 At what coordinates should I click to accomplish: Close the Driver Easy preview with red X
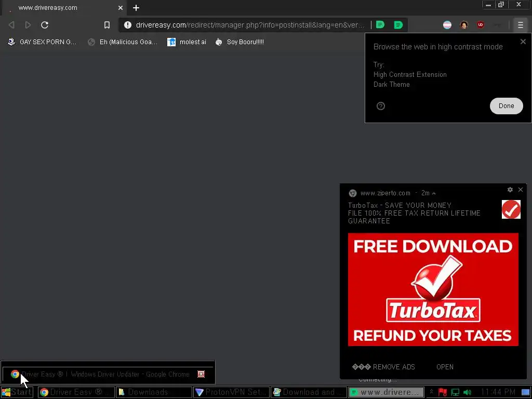pyautogui.click(x=201, y=374)
